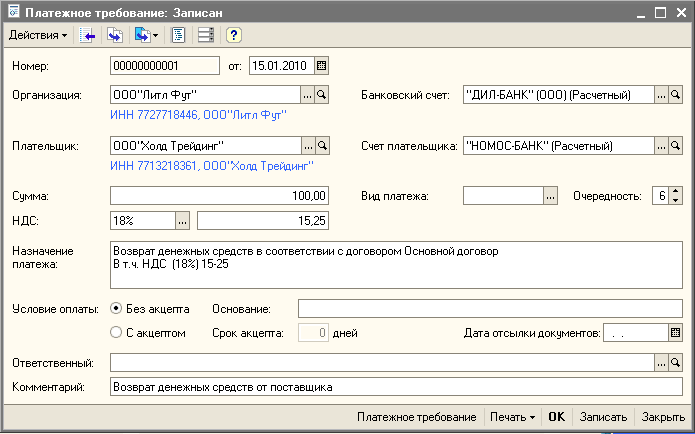Click the first toolbar icon with blue left arrow

pyautogui.click(x=87, y=35)
